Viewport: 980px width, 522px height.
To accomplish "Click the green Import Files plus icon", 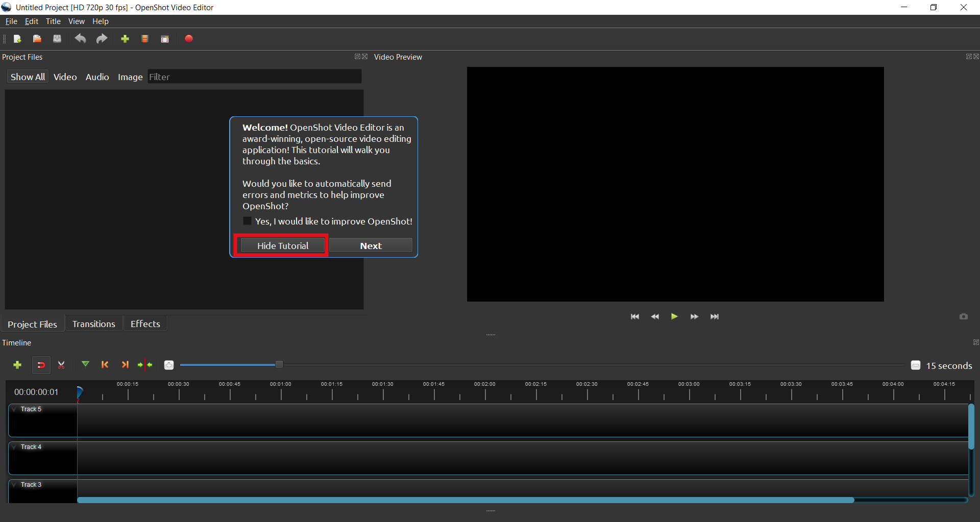I will tap(125, 39).
